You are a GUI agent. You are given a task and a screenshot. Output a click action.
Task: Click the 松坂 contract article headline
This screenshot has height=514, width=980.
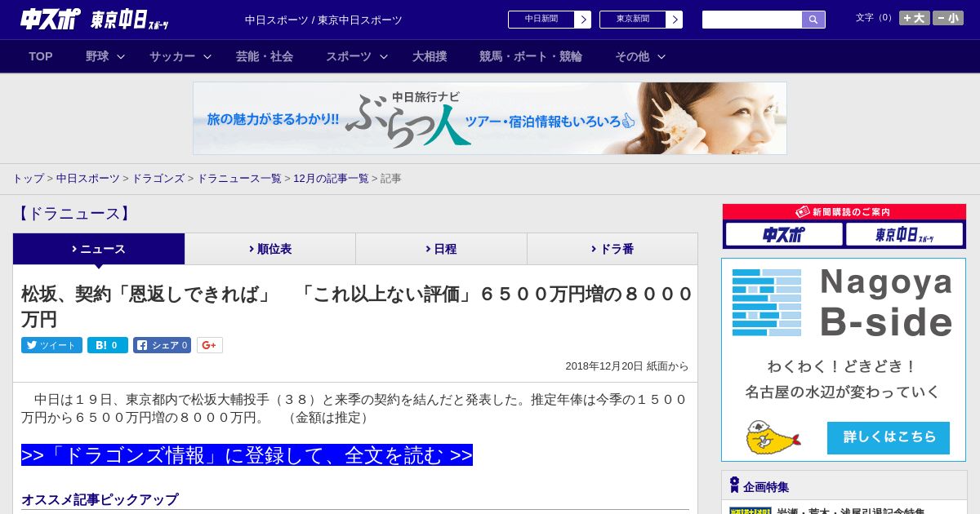point(357,306)
